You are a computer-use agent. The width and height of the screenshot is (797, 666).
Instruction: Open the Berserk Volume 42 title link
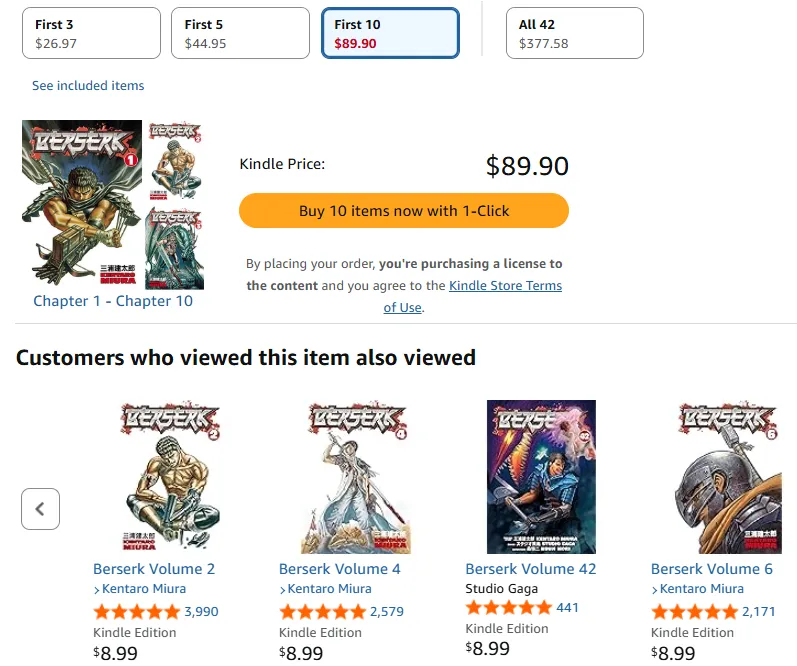coord(531,569)
